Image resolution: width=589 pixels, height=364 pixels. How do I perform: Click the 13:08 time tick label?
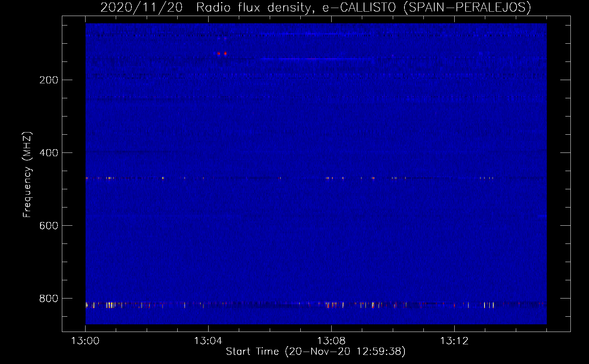click(331, 341)
